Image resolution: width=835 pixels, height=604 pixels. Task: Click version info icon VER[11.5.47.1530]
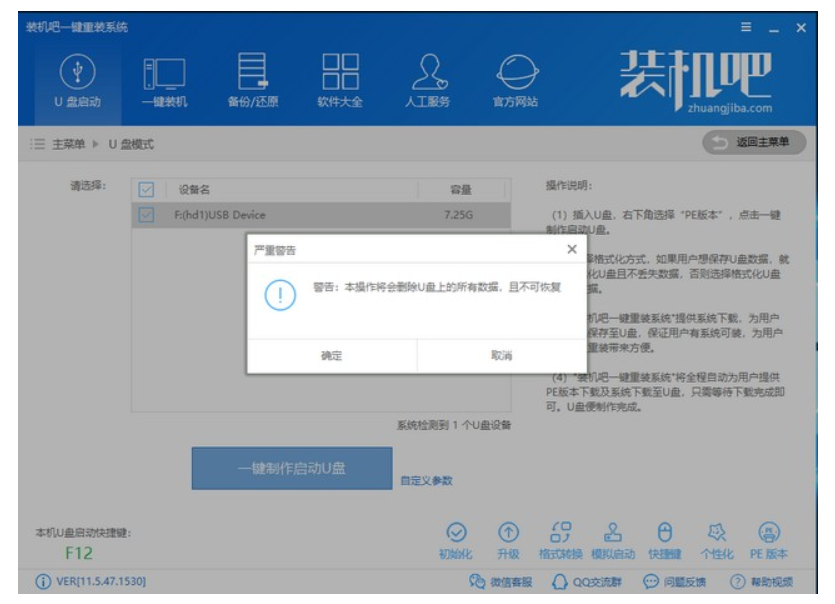tap(43, 582)
